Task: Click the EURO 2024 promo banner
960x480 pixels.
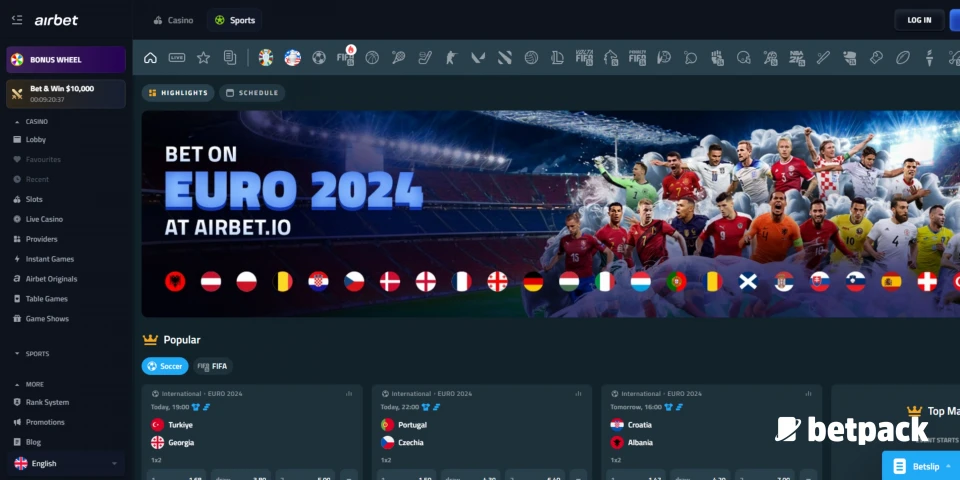Action: coord(550,214)
